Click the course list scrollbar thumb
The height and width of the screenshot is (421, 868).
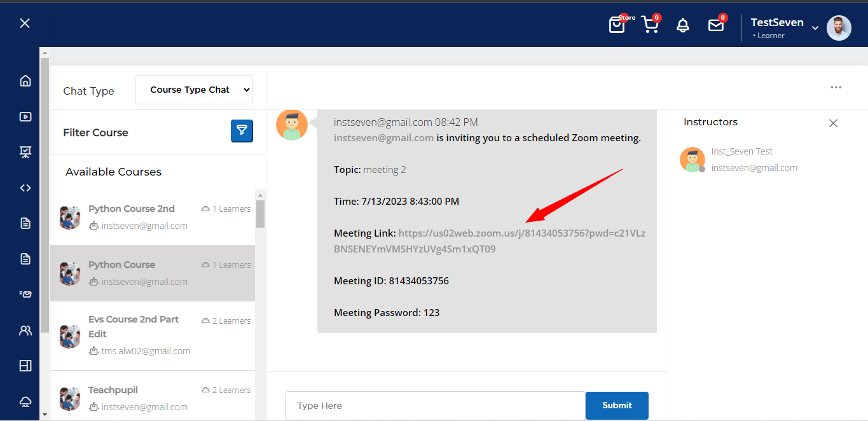(x=261, y=214)
